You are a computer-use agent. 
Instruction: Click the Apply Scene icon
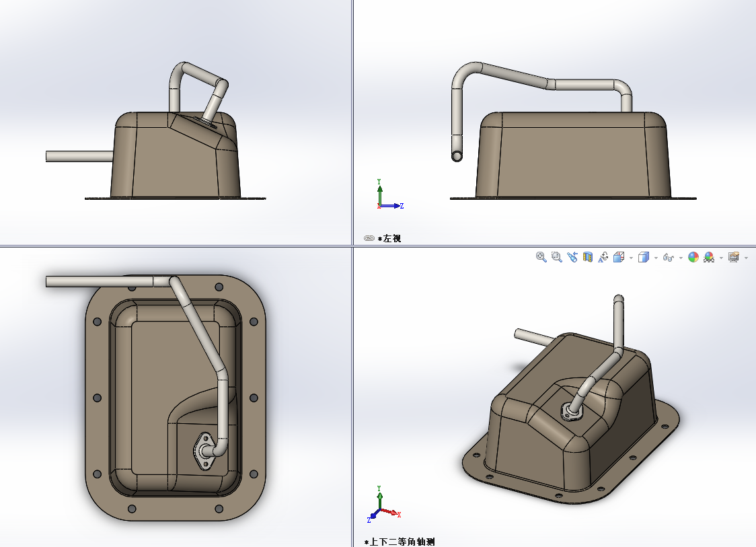709,257
